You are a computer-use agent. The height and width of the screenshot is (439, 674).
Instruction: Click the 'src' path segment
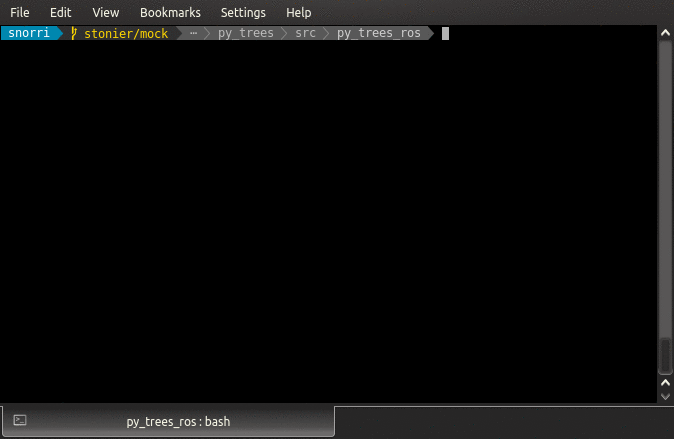[305, 33]
